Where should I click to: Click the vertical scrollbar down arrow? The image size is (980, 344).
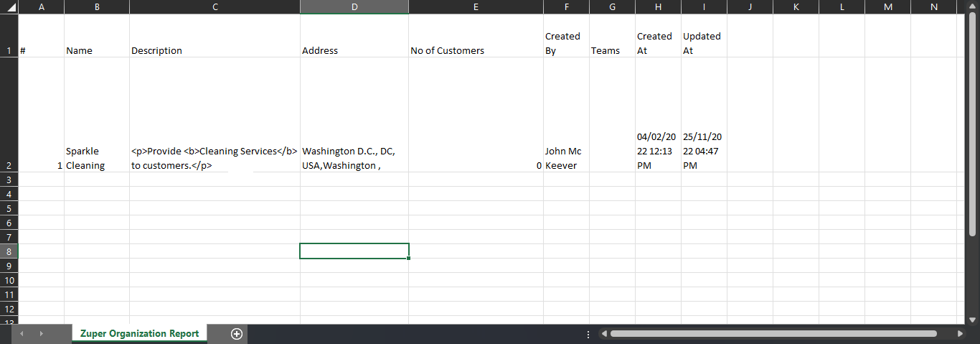pyautogui.click(x=973, y=319)
